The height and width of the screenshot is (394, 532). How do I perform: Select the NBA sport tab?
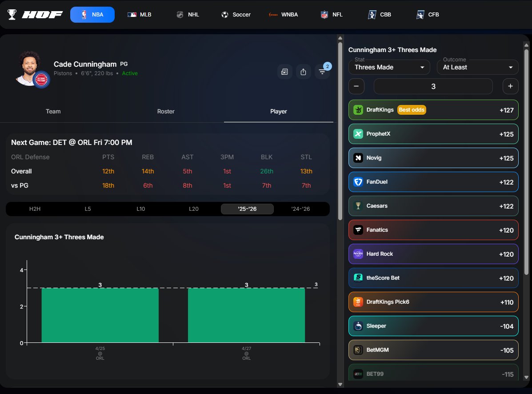point(92,15)
